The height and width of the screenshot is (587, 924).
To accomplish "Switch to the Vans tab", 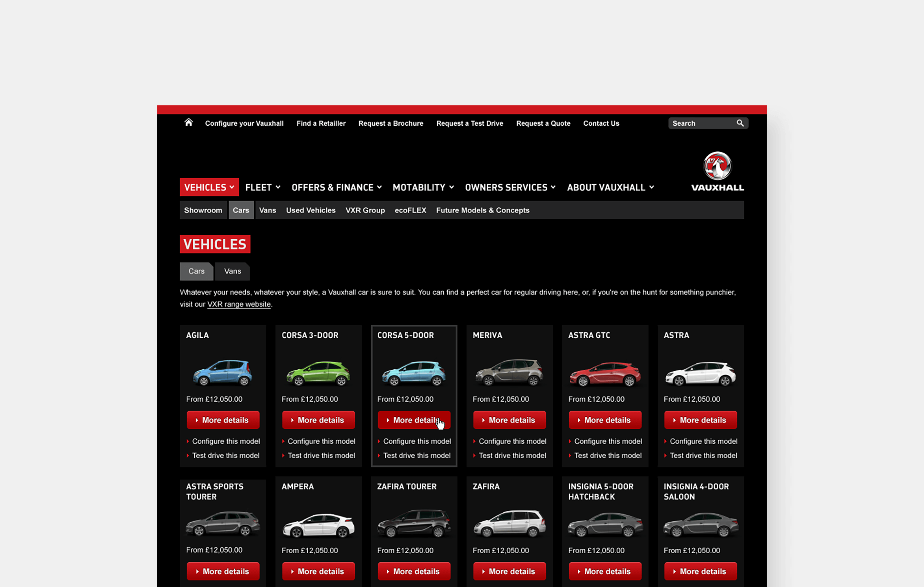I will coord(232,271).
